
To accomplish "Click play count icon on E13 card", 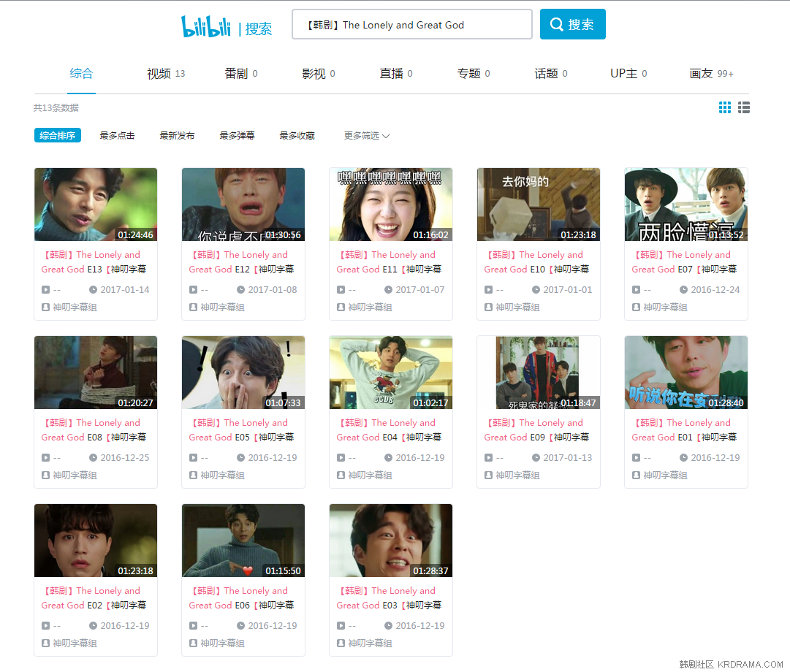I will (45, 290).
